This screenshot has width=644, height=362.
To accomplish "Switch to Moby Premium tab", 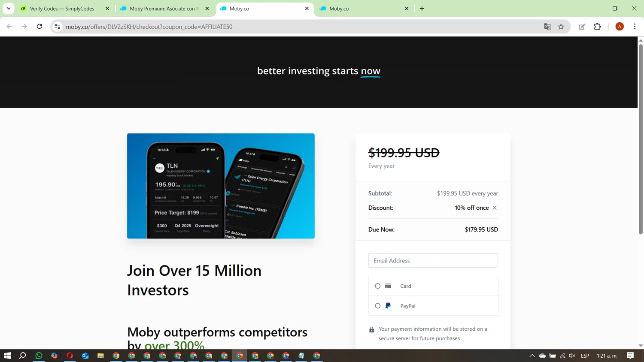I will (164, 9).
